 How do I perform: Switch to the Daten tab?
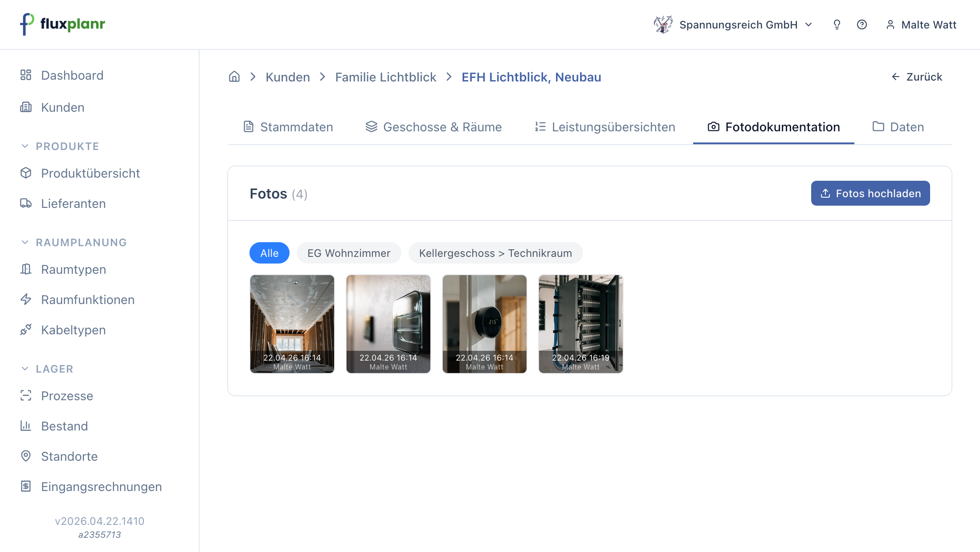tap(898, 127)
